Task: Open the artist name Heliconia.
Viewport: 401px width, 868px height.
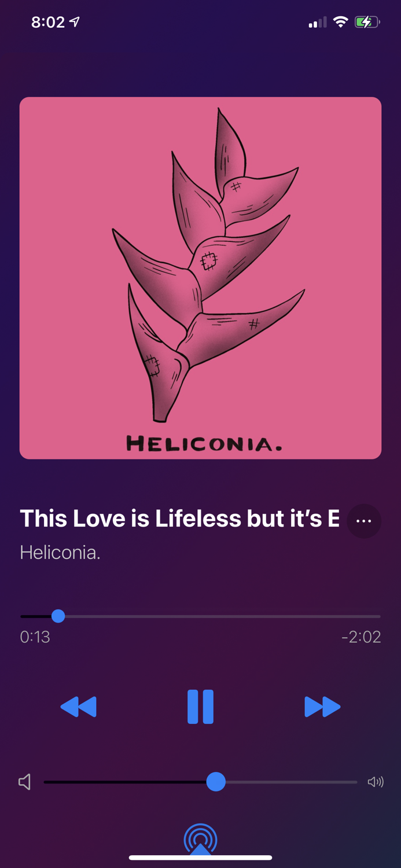Action: (x=60, y=552)
